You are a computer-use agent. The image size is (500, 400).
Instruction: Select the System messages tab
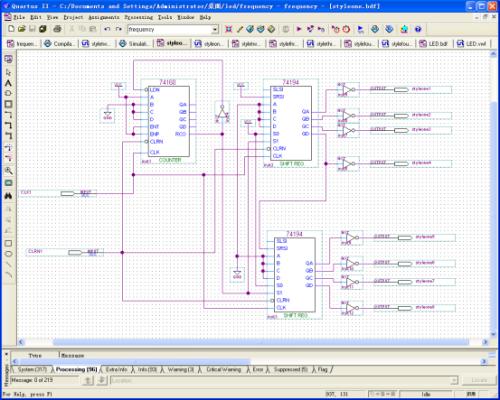[32, 370]
